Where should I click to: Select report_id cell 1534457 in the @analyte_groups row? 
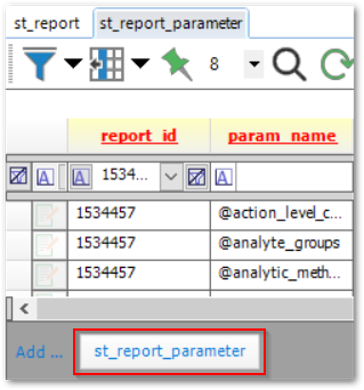click(139, 245)
